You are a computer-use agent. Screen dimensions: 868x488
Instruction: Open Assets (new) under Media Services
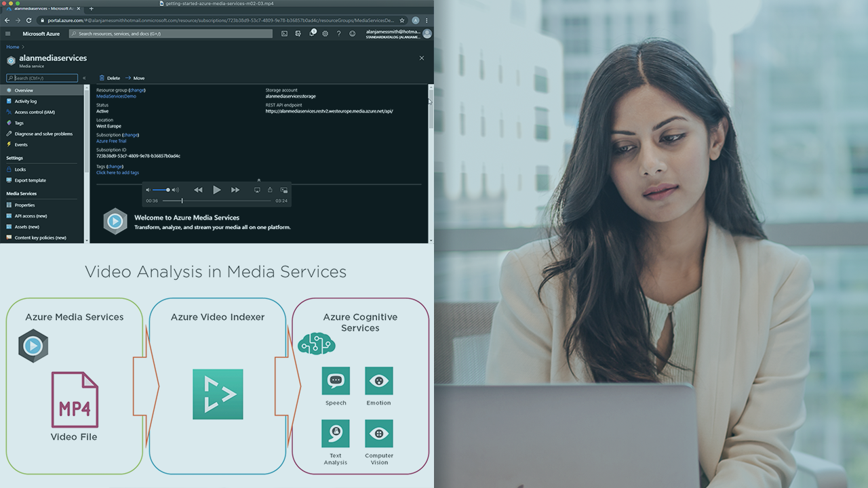click(x=26, y=227)
